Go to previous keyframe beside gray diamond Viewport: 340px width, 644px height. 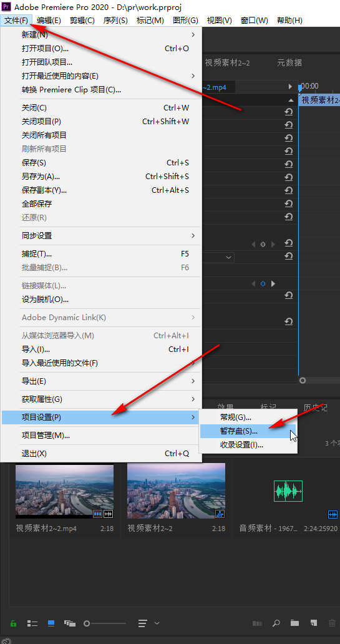click(253, 245)
